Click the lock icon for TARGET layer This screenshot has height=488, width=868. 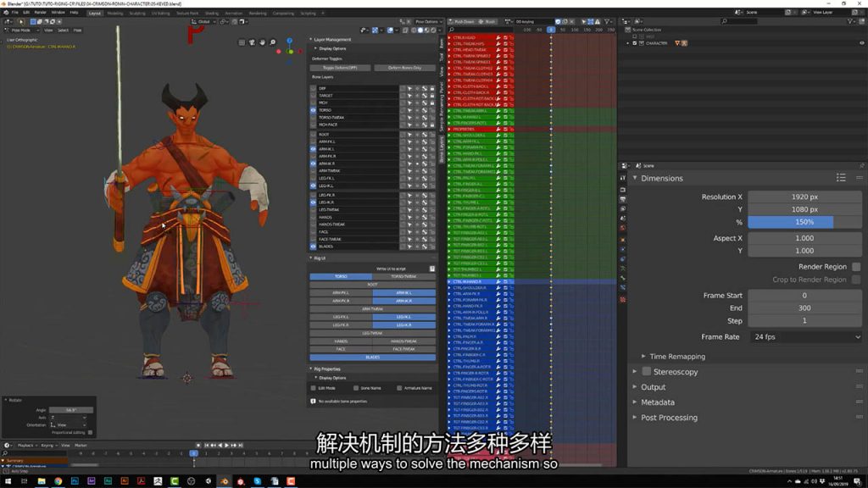pyautogui.click(x=432, y=95)
